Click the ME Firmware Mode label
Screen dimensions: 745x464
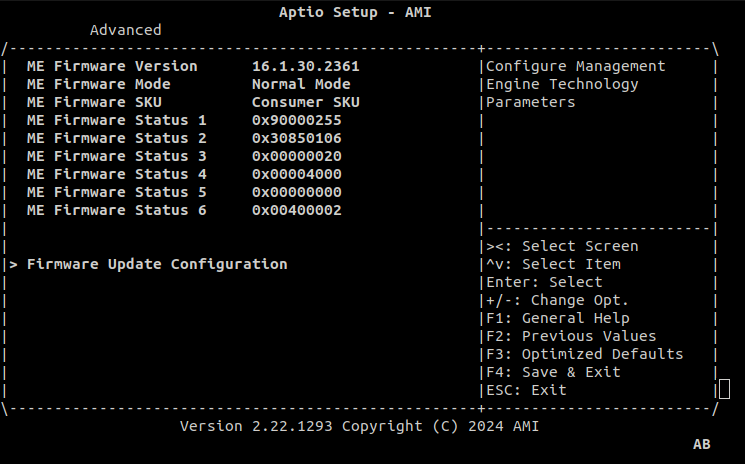point(98,84)
